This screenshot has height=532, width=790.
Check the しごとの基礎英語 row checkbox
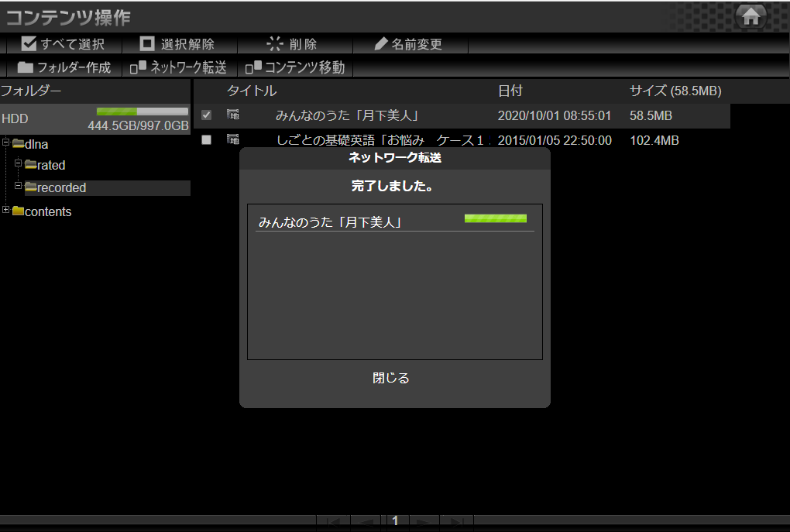point(206,140)
